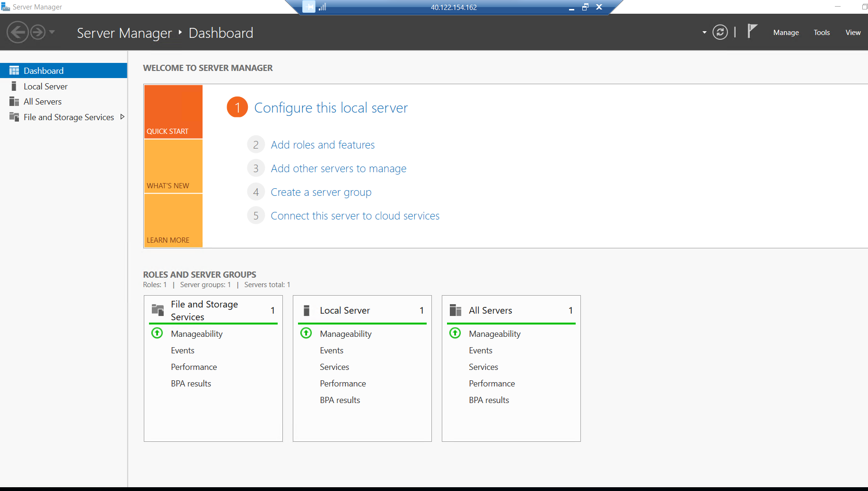Click green Manageability icon in File Storage tile
868x491 pixels.
157,333
